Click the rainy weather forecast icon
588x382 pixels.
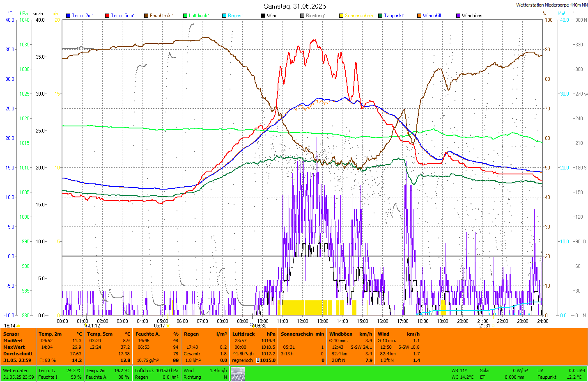pos(237,374)
